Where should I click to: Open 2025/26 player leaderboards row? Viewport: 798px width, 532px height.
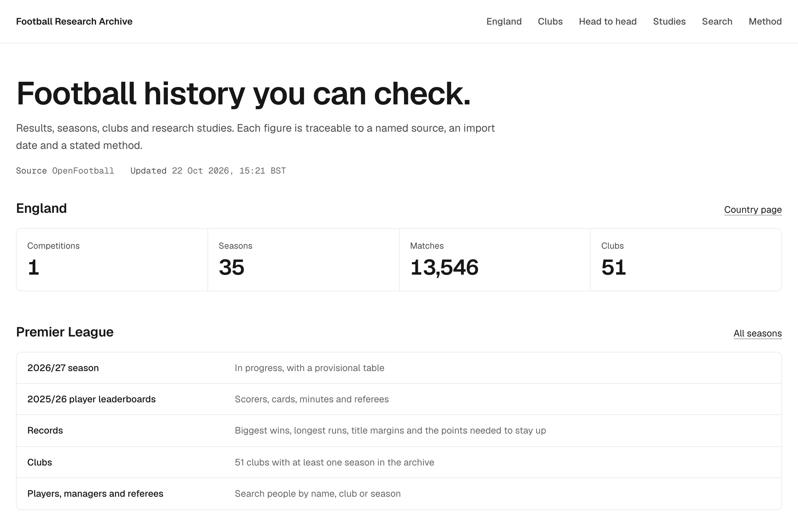[399, 399]
